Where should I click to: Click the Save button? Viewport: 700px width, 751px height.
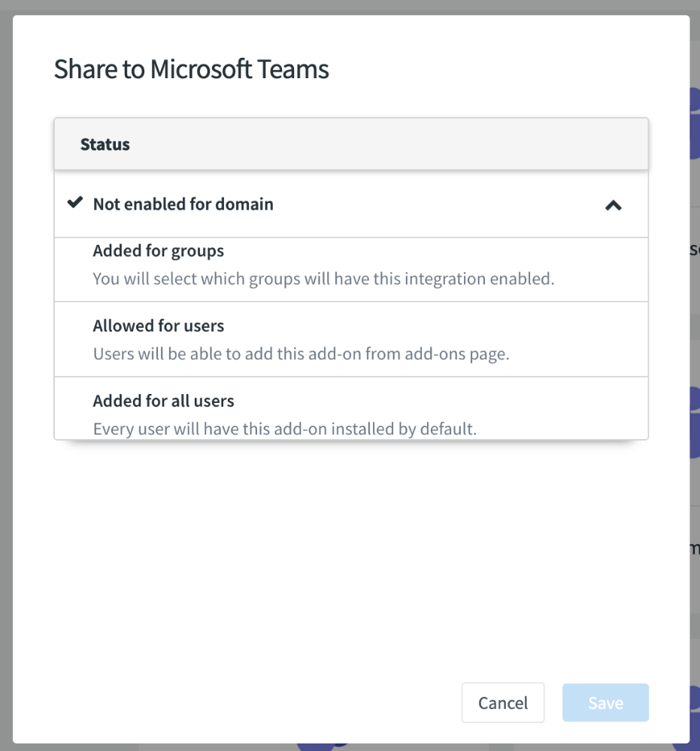(x=605, y=703)
